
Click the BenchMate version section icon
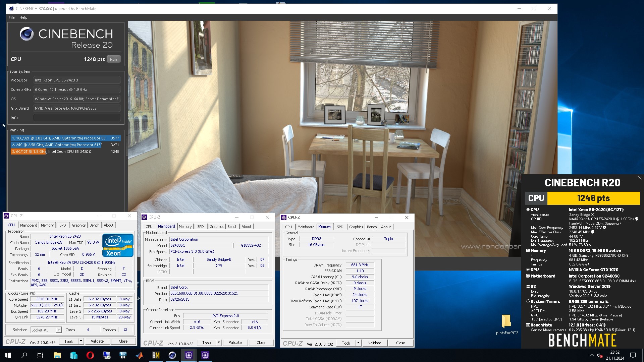528,325
